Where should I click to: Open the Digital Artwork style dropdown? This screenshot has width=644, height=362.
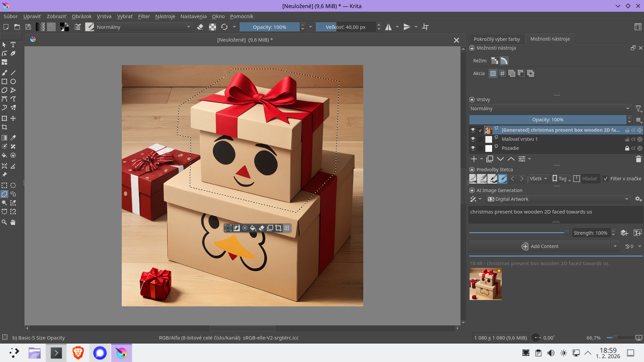click(x=558, y=199)
